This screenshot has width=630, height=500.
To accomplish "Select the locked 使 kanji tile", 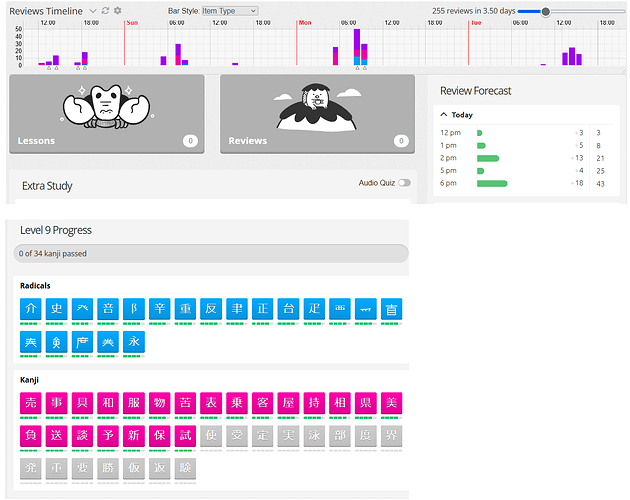I will tap(211, 436).
